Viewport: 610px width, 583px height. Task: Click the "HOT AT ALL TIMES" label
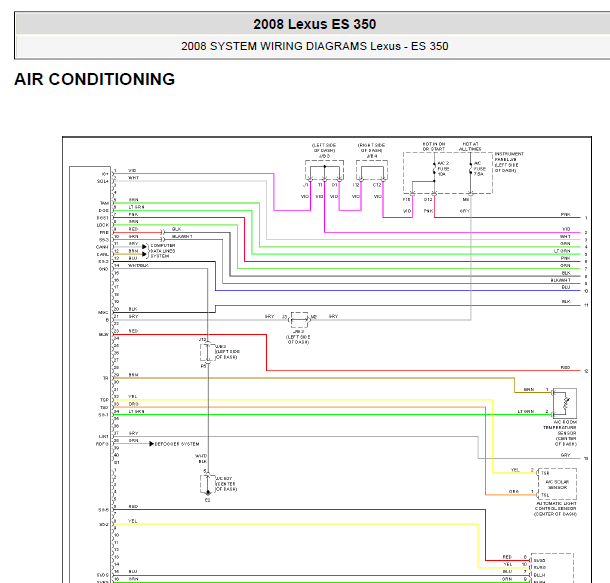click(470, 147)
